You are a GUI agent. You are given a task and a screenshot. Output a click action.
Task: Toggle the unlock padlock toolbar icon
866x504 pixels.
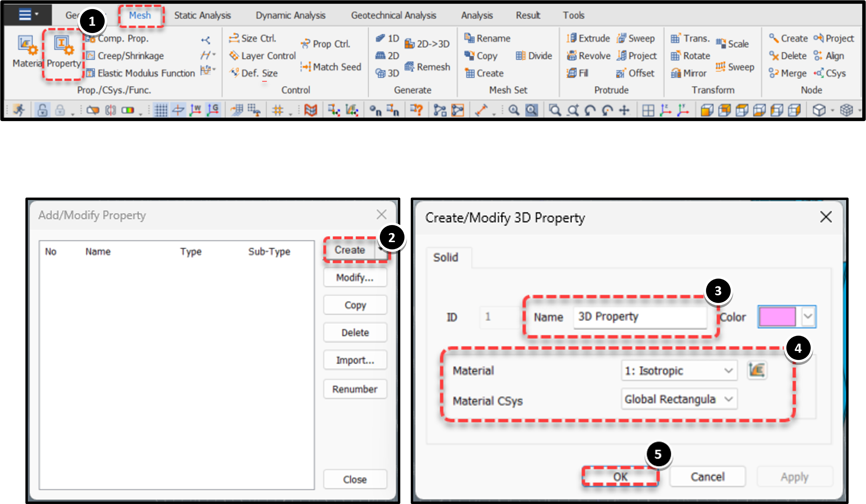click(42, 110)
